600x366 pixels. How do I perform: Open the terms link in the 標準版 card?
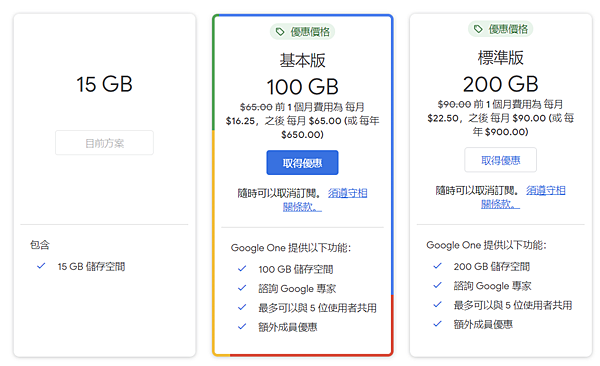523,197
